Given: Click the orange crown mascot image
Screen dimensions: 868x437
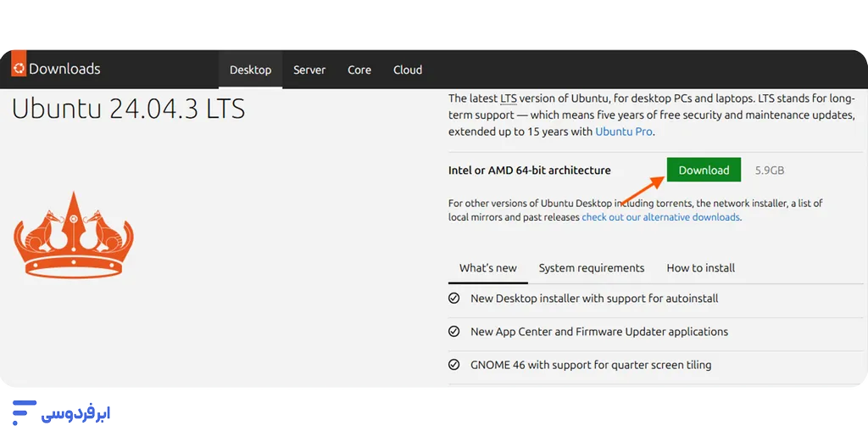Looking at the screenshot, I should [74, 235].
